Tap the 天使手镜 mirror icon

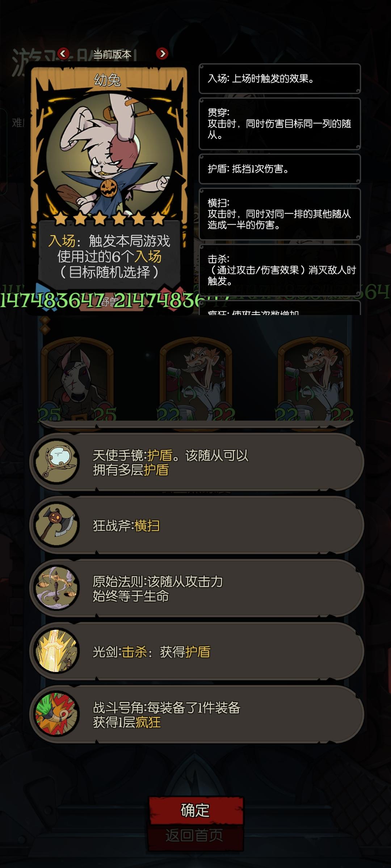(x=56, y=462)
